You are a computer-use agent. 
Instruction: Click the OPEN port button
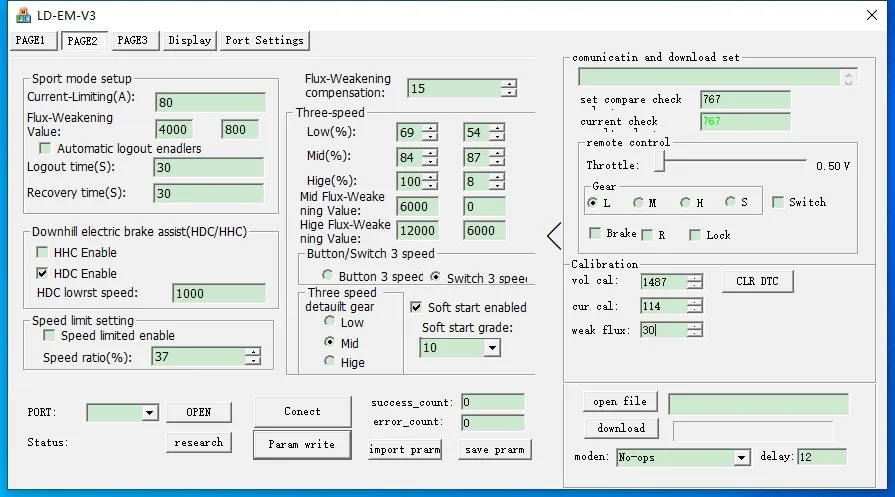click(199, 412)
